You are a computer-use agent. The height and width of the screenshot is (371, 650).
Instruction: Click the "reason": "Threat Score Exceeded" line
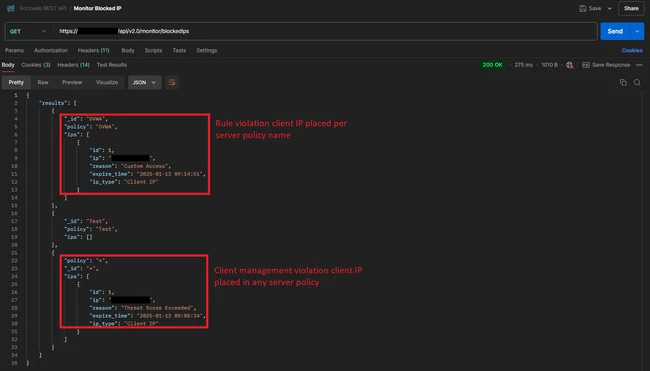tap(143, 308)
